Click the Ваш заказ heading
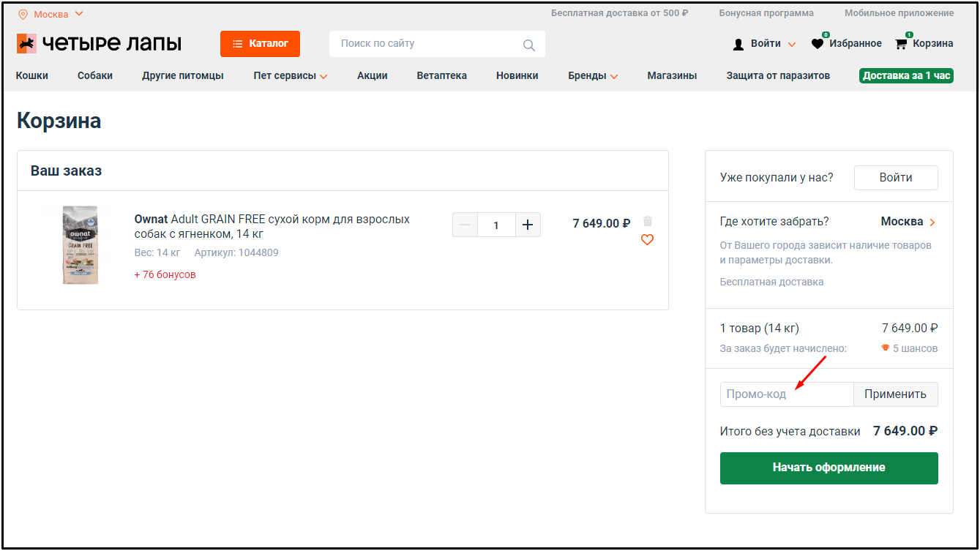The image size is (980, 551). point(66,171)
